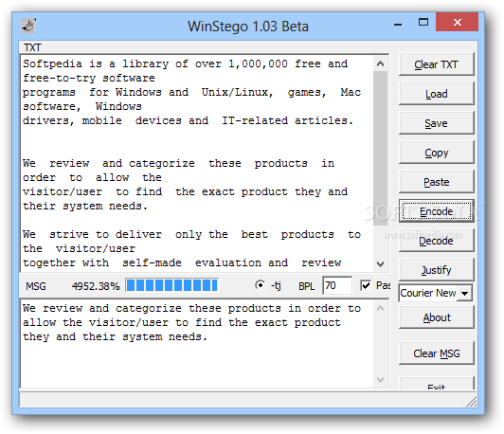Click the TXT area scroll down arrow

380,264
